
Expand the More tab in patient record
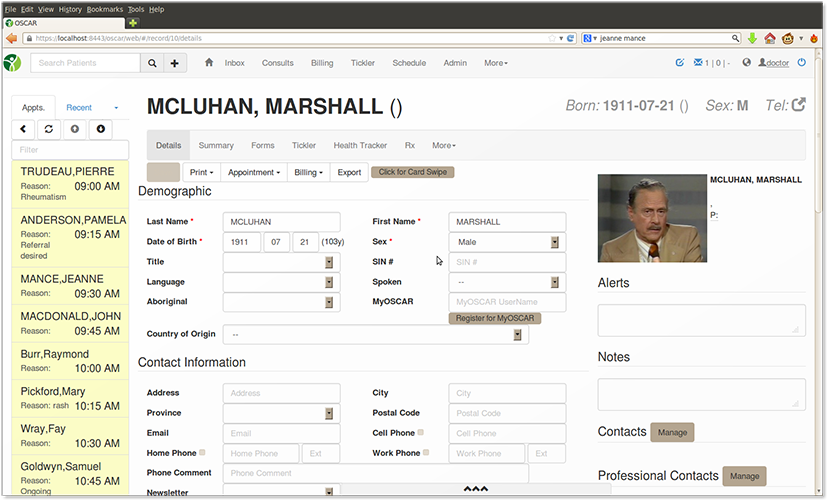[x=444, y=146]
